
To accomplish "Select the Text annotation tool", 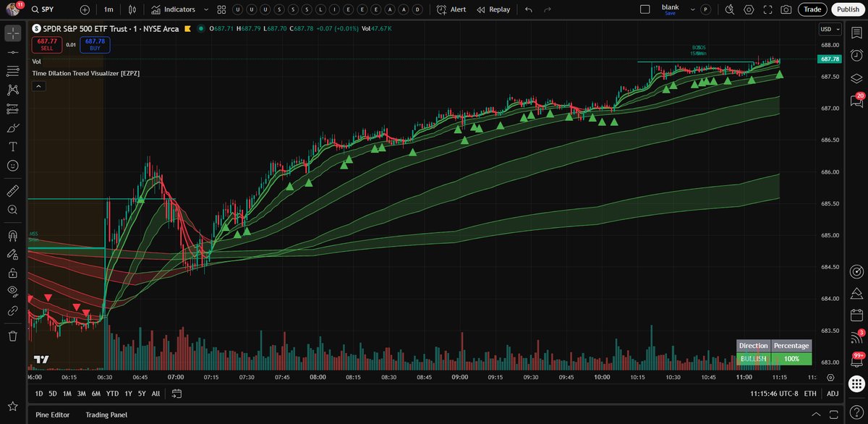I will pyautogui.click(x=12, y=146).
